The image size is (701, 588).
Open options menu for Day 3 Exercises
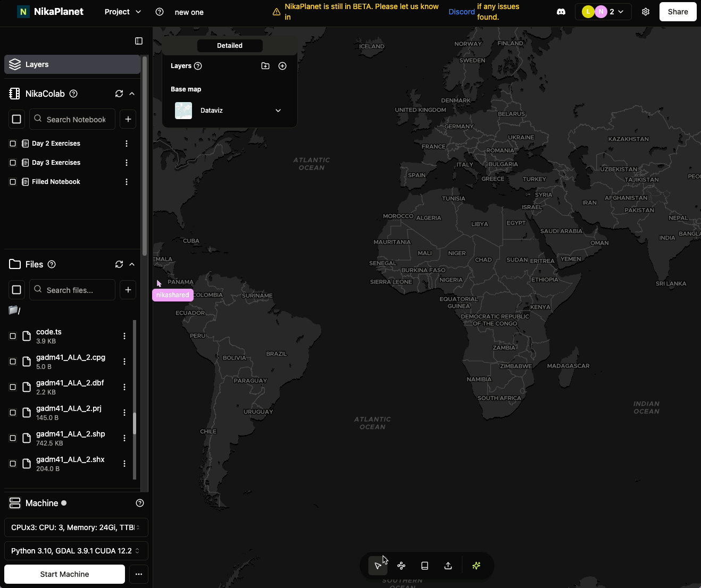(127, 163)
